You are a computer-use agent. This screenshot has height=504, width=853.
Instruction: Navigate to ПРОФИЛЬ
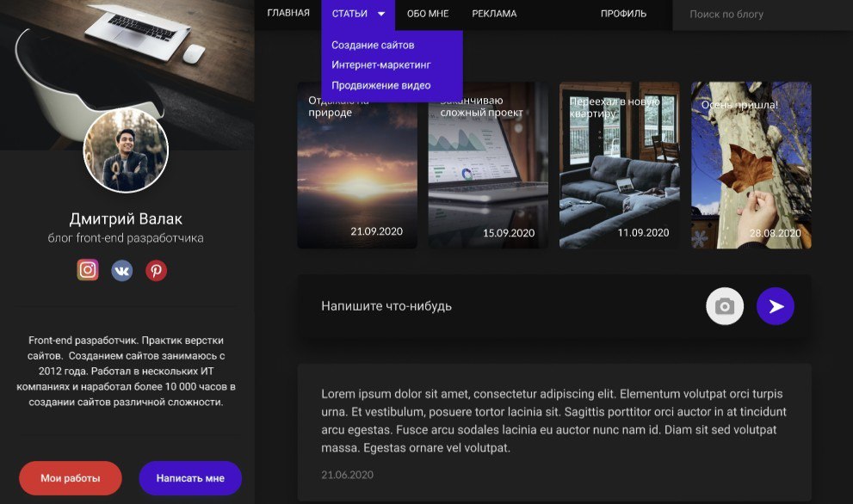point(623,14)
